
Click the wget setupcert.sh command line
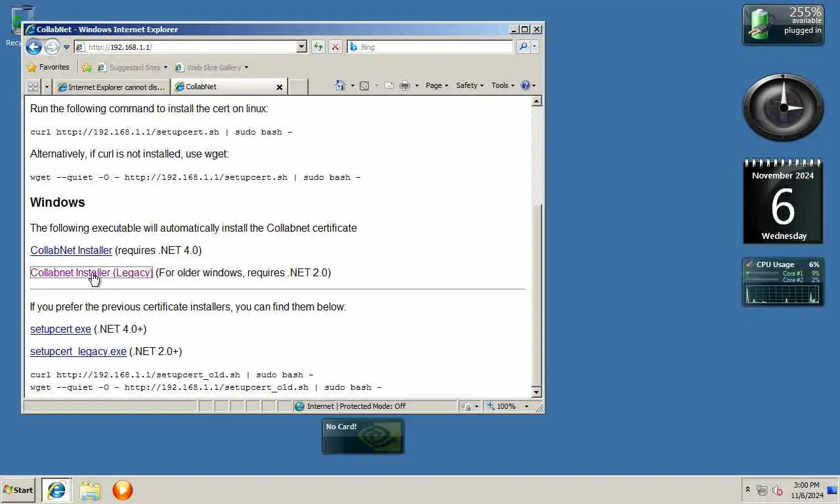(x=195, y=177)
